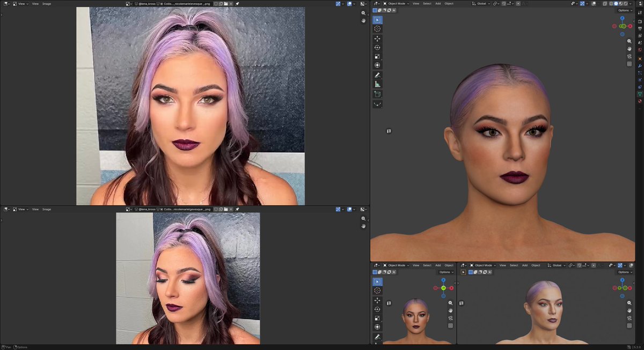Click zoom magnifier in bottom image editor
Viewport: 644px width, 350px height.
click(x=363, y=219)
